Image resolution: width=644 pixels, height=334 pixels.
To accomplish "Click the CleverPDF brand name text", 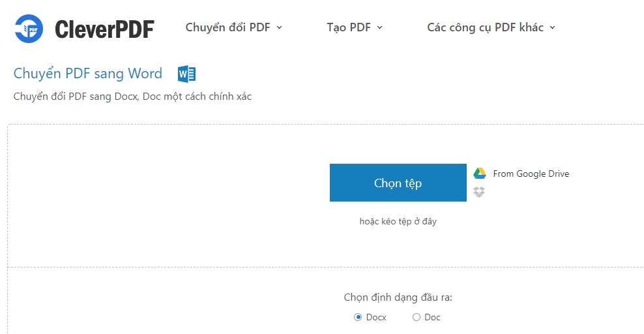I will (104, 29).
